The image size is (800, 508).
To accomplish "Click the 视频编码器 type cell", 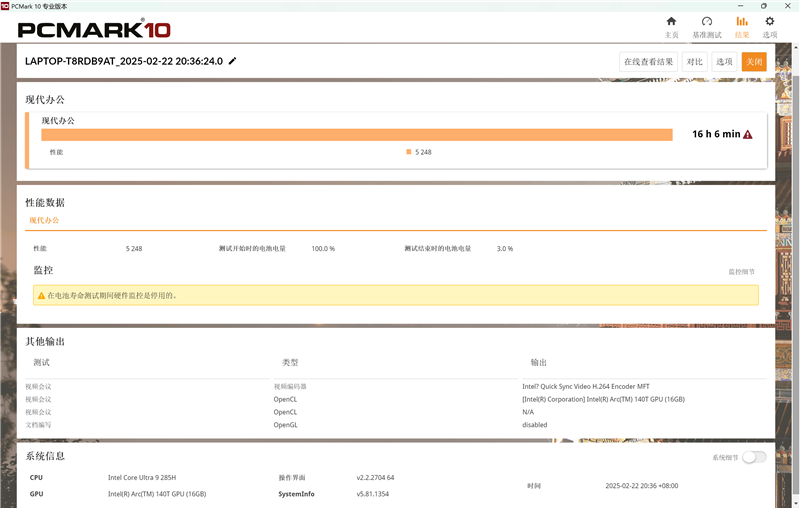I will pyautogui.click(x=290, y=387).
